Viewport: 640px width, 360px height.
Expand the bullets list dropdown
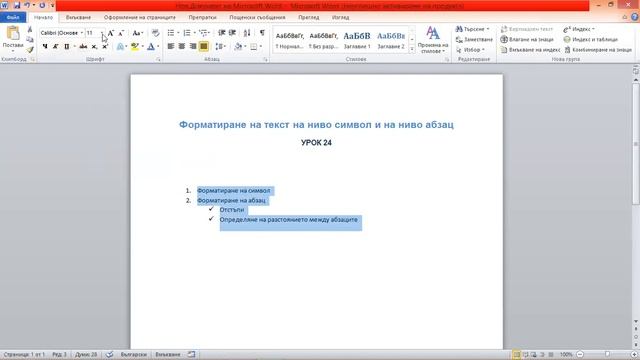pyautogui.click(x=178, y=33)
